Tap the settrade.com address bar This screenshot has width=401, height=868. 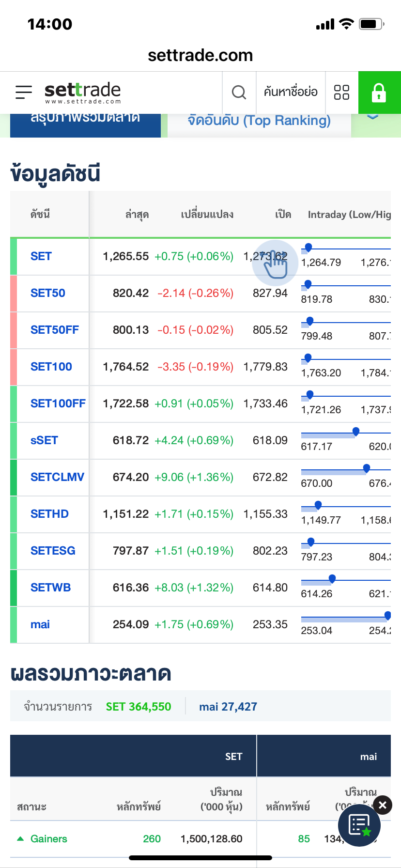tap(200, 55)
